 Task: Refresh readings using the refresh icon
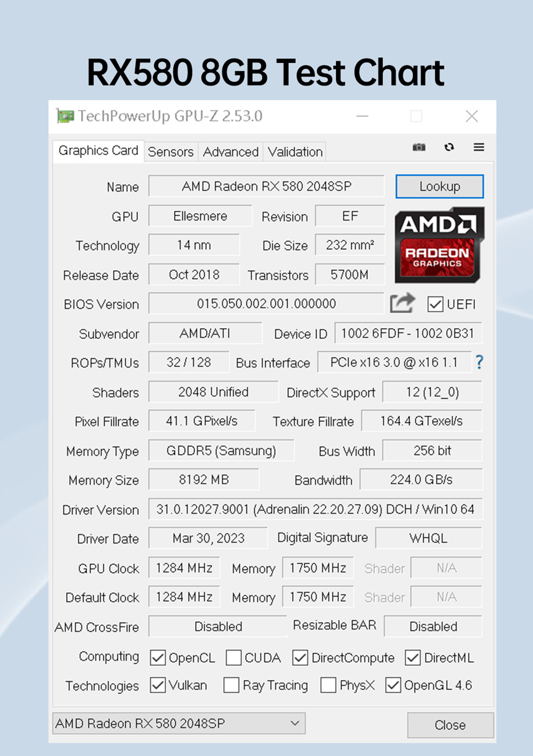(449, 148)
